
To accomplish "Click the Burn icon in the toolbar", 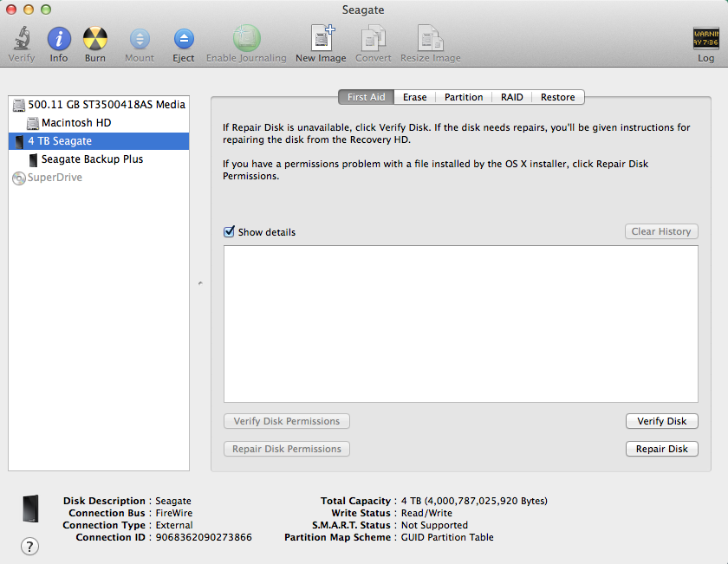I will (x=95, y=39).
